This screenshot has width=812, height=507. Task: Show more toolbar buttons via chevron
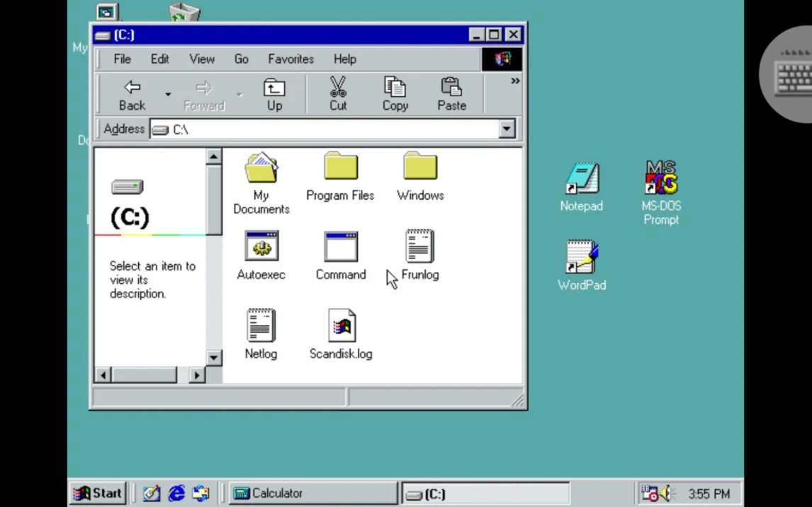point(515,81)
